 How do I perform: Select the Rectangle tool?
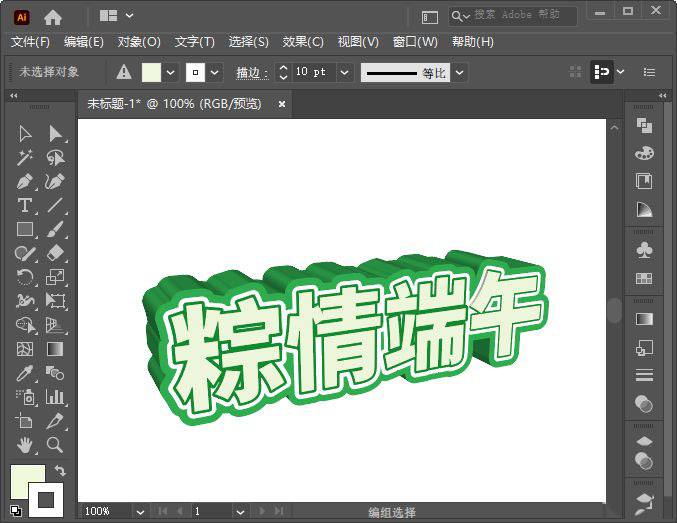coord(25,229)
